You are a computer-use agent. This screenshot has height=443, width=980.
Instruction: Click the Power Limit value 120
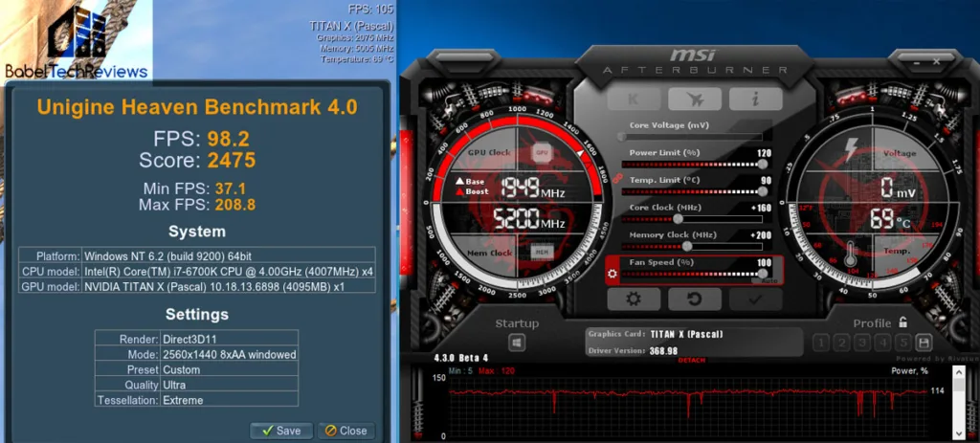pyautogui.click(x=764, y=153)
